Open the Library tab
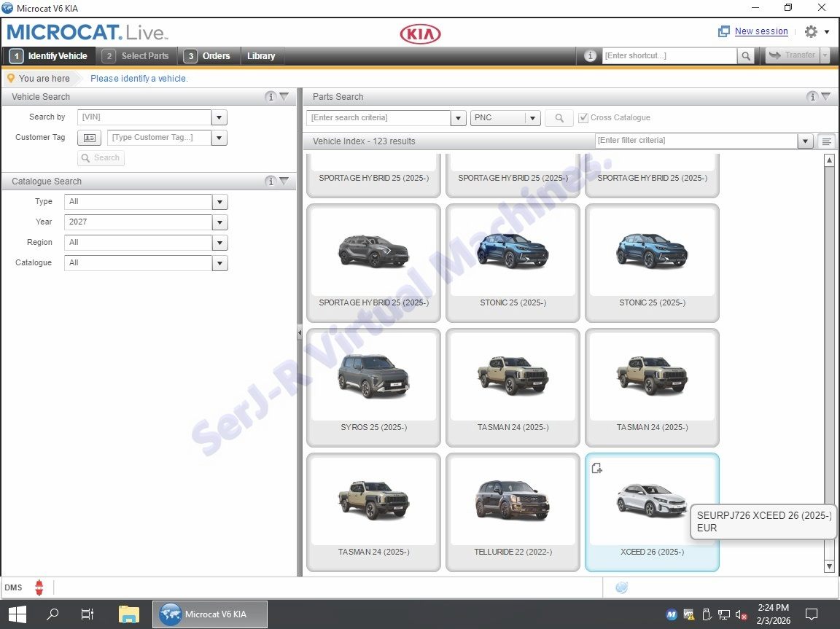 coord(261,56)
